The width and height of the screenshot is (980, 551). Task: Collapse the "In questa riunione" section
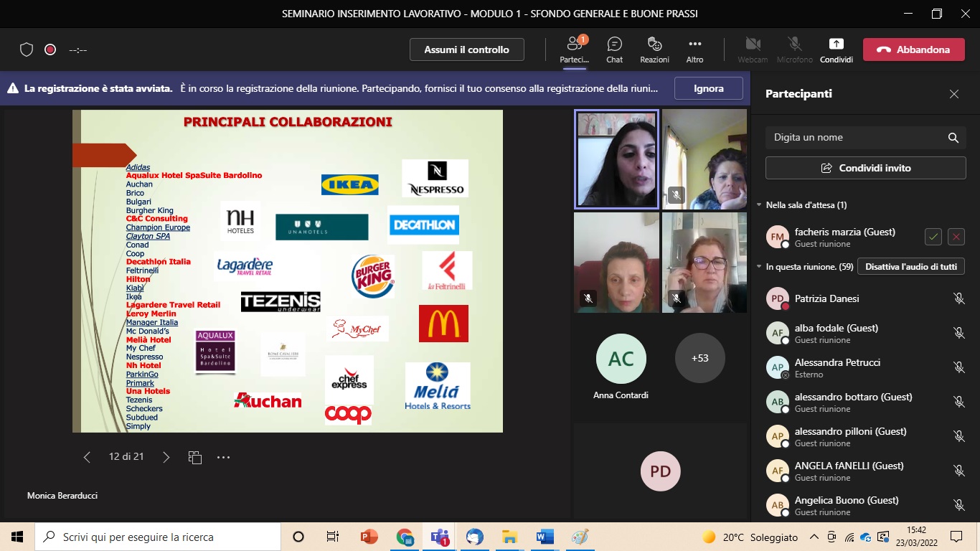(x=759, y=267)
